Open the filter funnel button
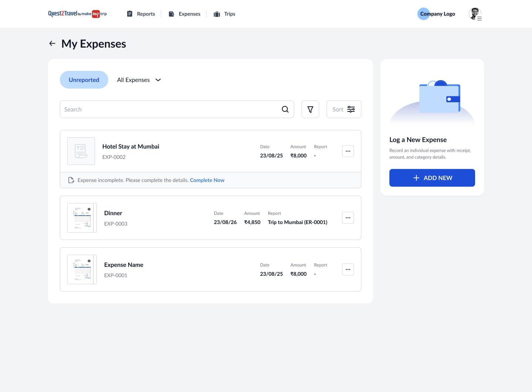Screen dimensions: 532x392 tap(310, 109)
